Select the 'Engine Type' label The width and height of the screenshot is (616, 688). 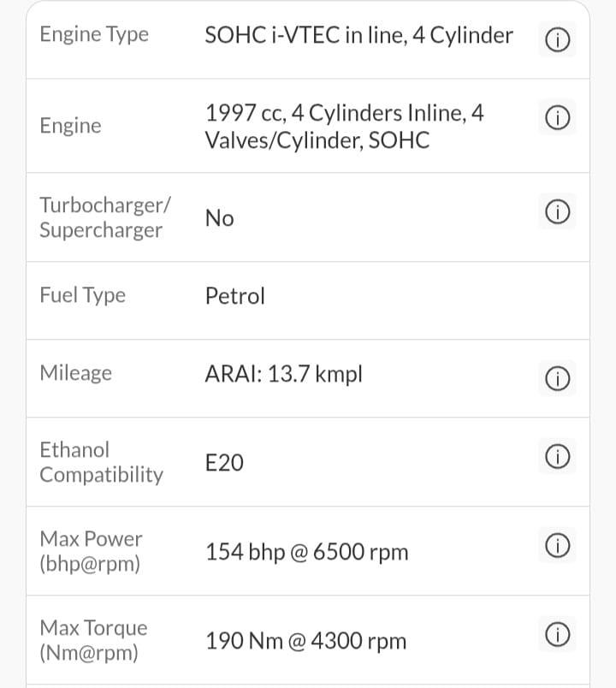pos(94,34)
